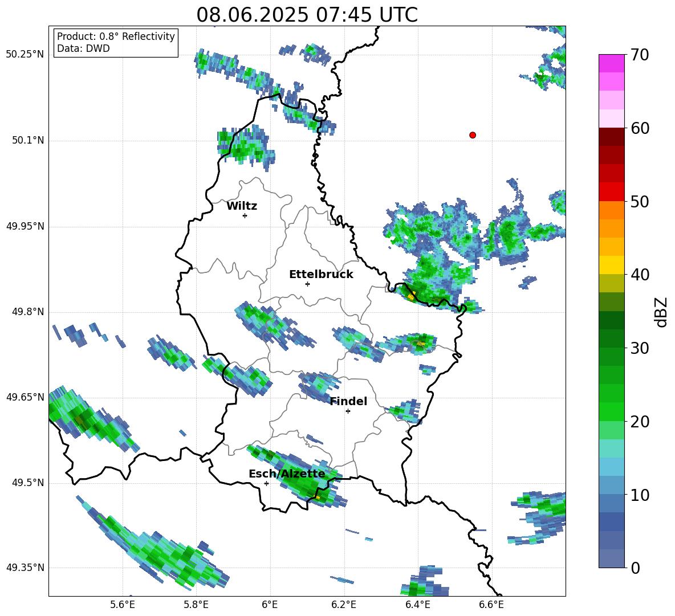Click the 6.2°E longitude label
The image size is (675, 616).
[344, 605]
